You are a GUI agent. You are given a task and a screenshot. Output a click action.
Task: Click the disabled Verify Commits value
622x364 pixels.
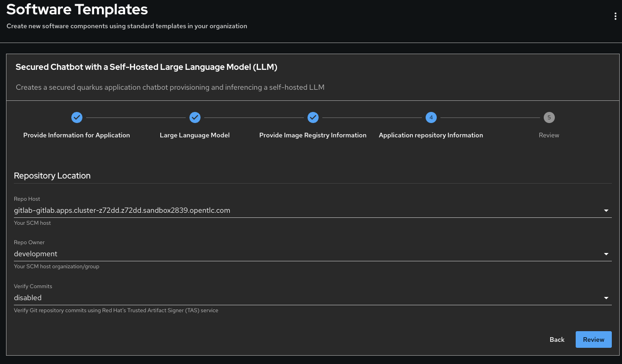pos(28,298)
